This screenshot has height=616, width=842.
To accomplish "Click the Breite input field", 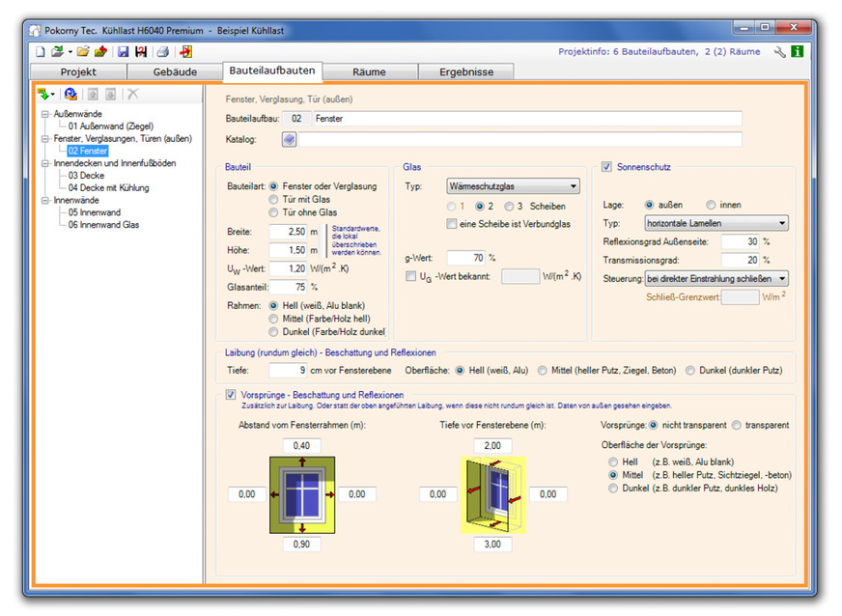I will [287, 232].
